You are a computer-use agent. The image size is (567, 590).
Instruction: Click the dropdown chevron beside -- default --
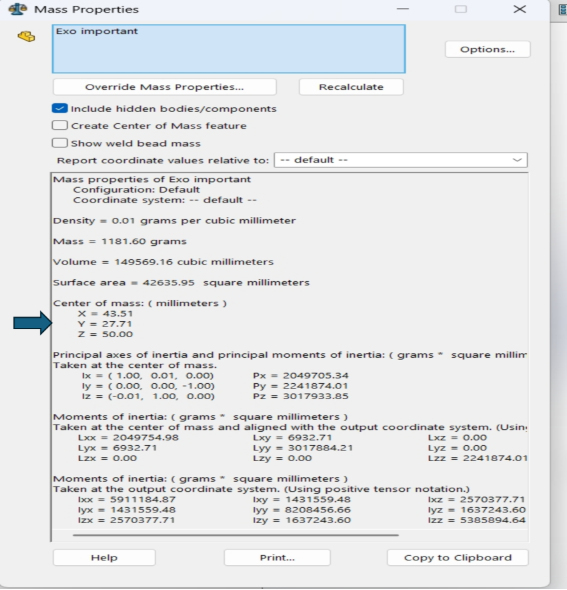click(517, 160)
